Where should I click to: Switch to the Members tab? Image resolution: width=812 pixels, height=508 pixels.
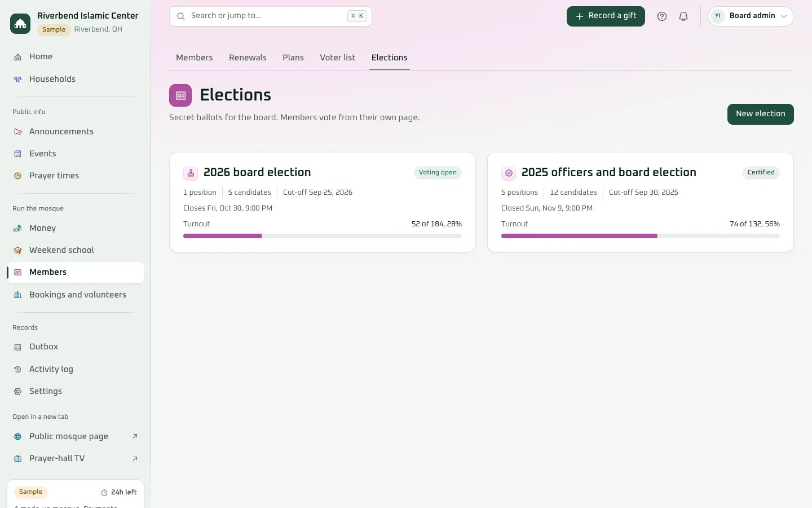tap(195, 58)
